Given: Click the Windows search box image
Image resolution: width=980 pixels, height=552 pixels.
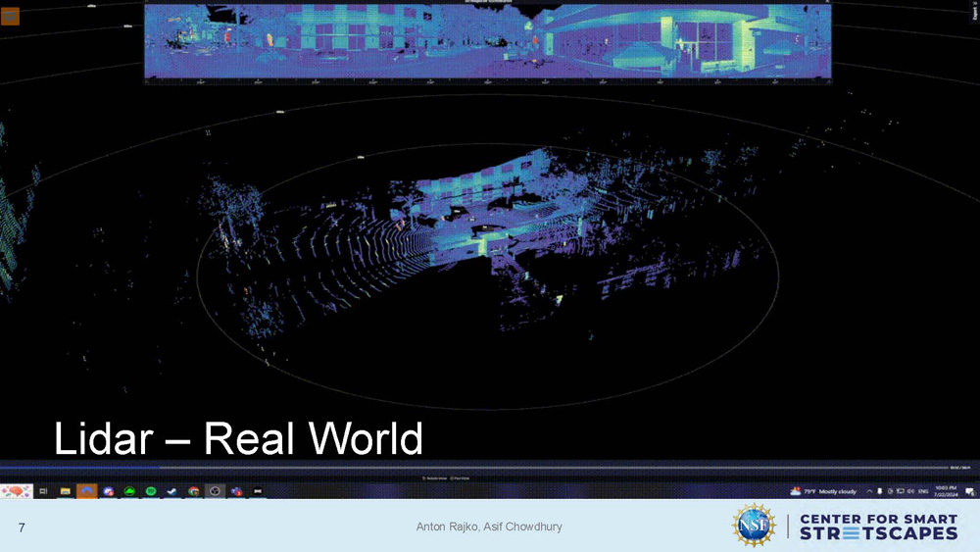Looking at the screenshot, I should click(x=17, y=491).
